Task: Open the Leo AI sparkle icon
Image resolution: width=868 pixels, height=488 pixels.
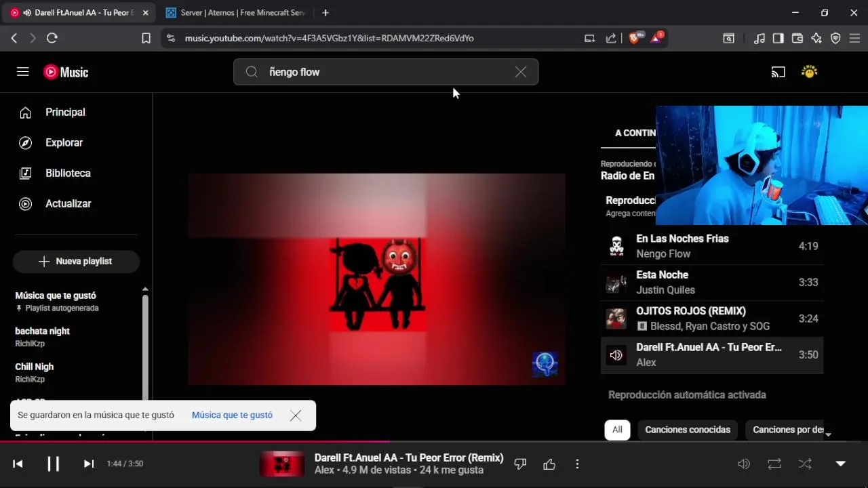Action: pyautogui.click(x=816, y=39)
